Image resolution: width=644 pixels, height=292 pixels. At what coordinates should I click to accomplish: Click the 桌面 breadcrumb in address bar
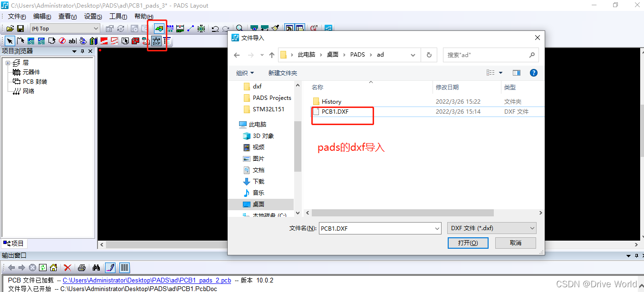333,55
